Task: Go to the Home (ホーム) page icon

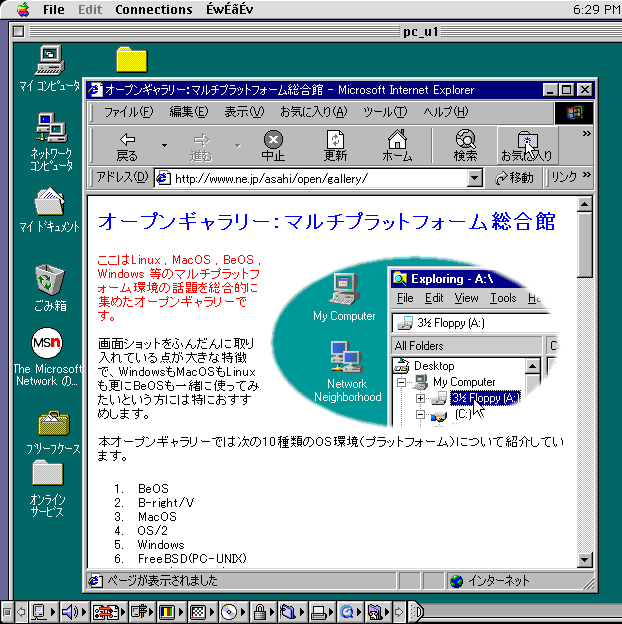Action: tap(397, 146)
